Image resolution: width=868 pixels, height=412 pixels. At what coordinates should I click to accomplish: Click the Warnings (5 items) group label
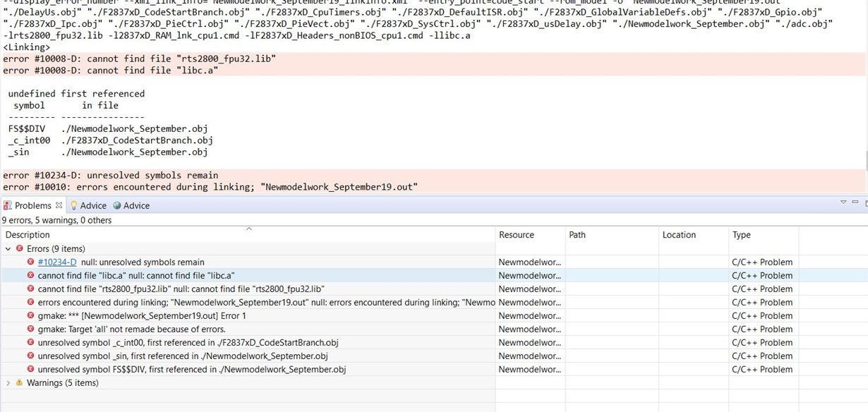62,382
